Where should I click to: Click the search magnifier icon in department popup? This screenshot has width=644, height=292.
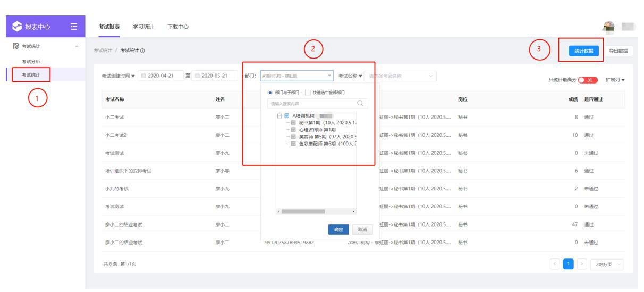(x=360, y=104)
